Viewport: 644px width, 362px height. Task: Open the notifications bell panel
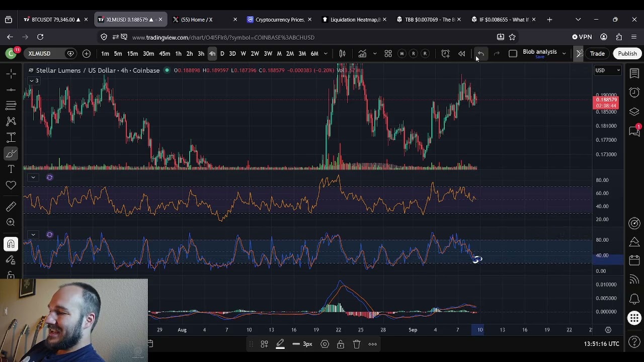[634, 299]
